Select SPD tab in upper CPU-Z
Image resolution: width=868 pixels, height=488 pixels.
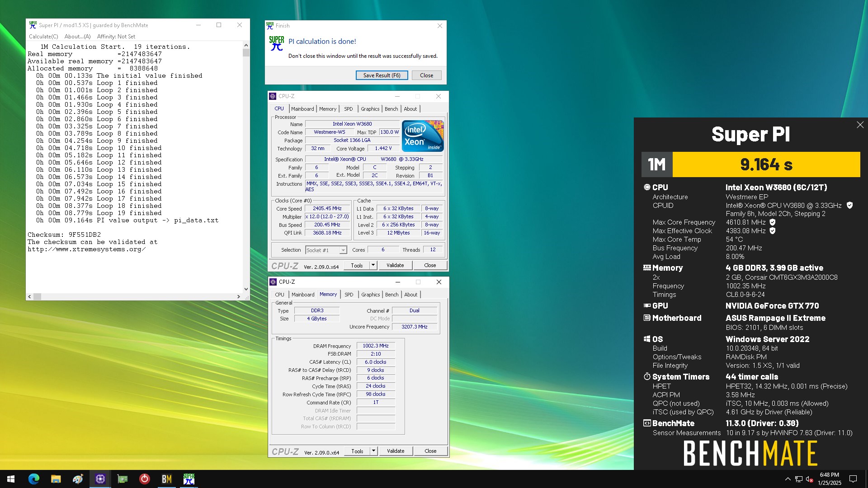tap(348, 109)
